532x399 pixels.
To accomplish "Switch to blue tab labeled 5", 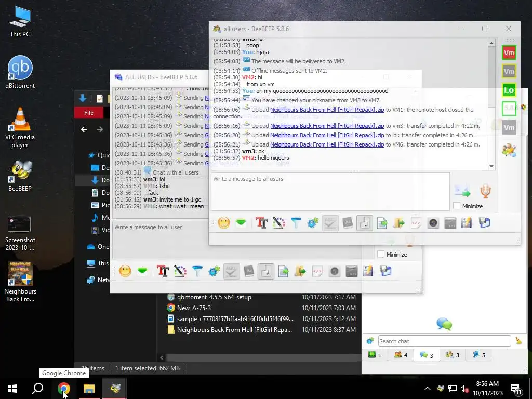I will pyautogui.click(x=478, y=355).
